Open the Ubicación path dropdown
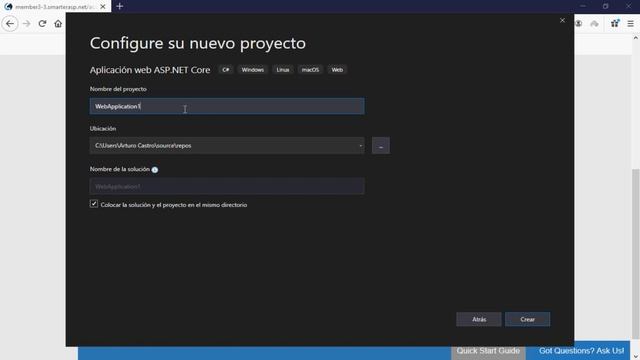Screen dimensions: 640x360 360,146
